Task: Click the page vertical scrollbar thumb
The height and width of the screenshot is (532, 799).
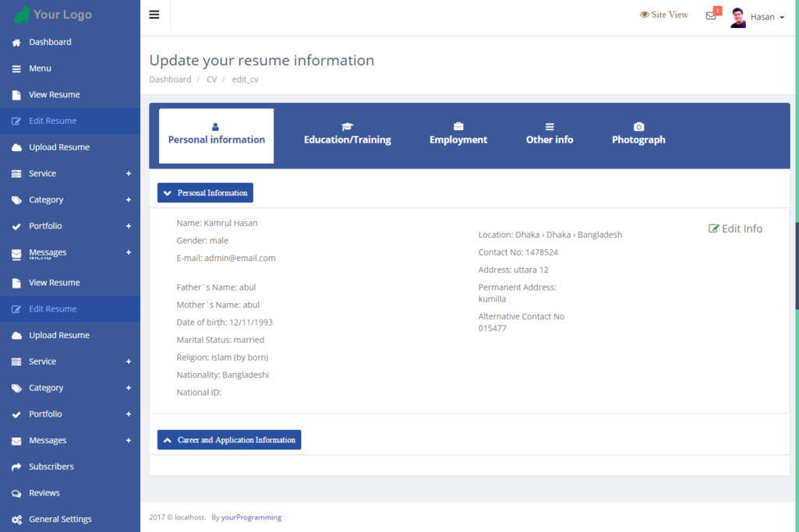Action: click(796, 265)
